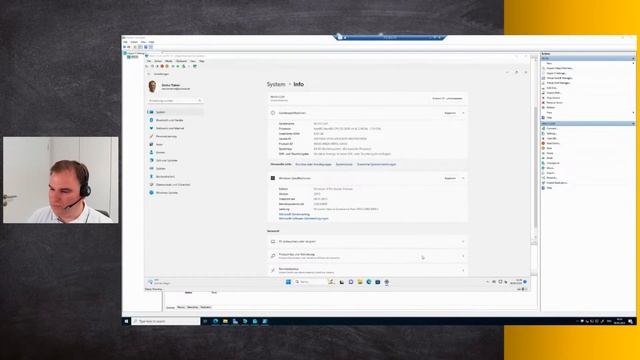Open System category in Settings sidebar

(175, 112)
